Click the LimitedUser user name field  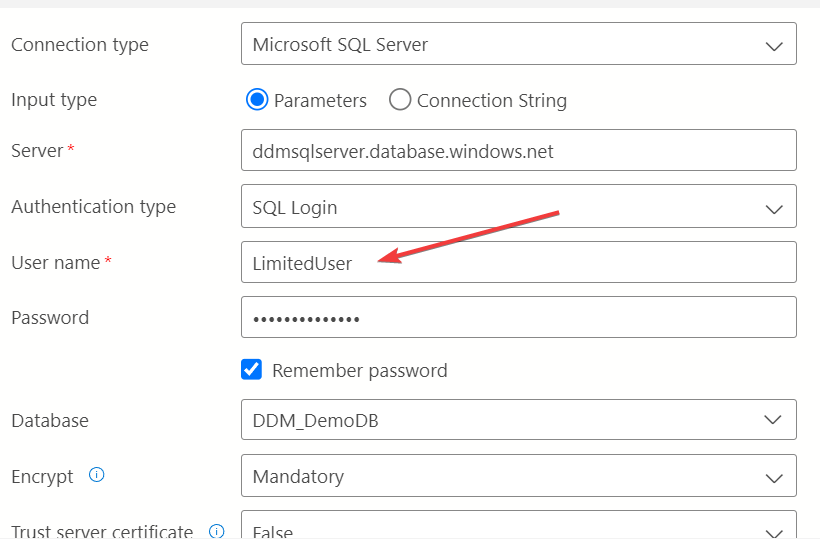point(519,262)
